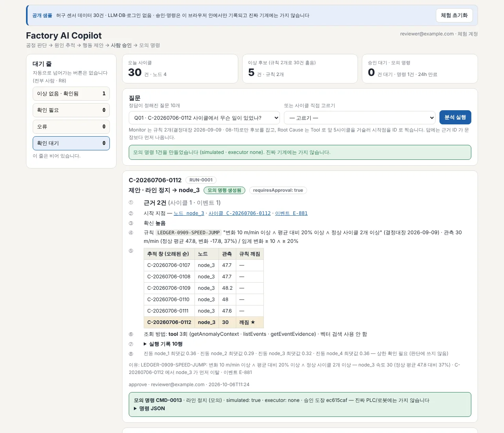Click table cell C-20260706-0108
The height and width of the screenshot is (433, 504).
point(169,277)
